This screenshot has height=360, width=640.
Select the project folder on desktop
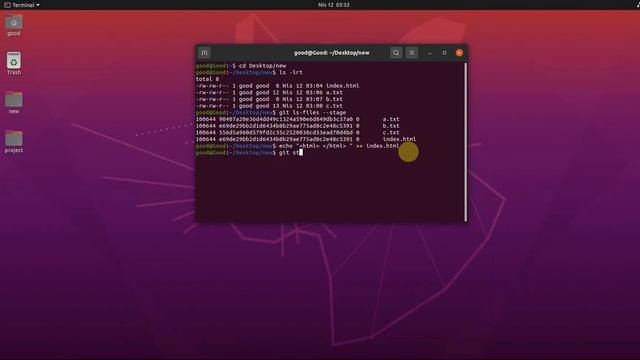pyautogui.click(x=13, y=142)
